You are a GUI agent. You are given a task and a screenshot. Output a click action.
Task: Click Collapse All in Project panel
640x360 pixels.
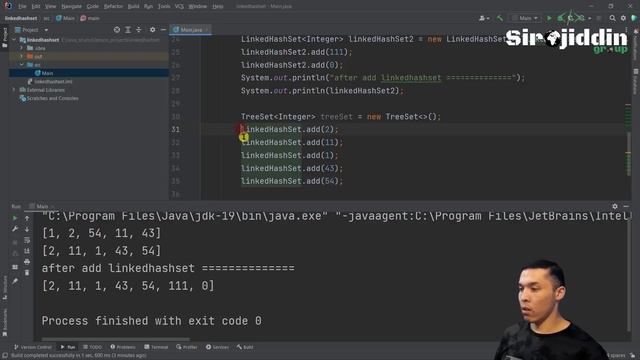[139, 30]
